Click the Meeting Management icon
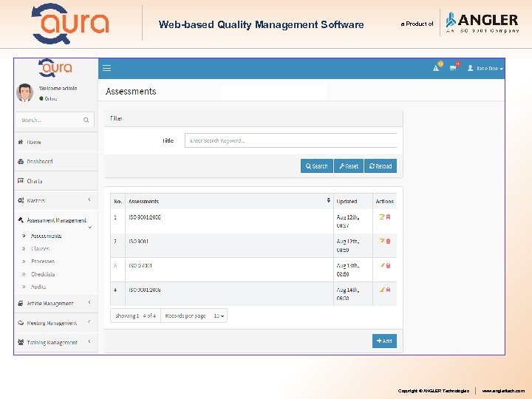Image resolution: width=532 pixels, height=399 pixels. pyautogui.click(x=21, y=323)
